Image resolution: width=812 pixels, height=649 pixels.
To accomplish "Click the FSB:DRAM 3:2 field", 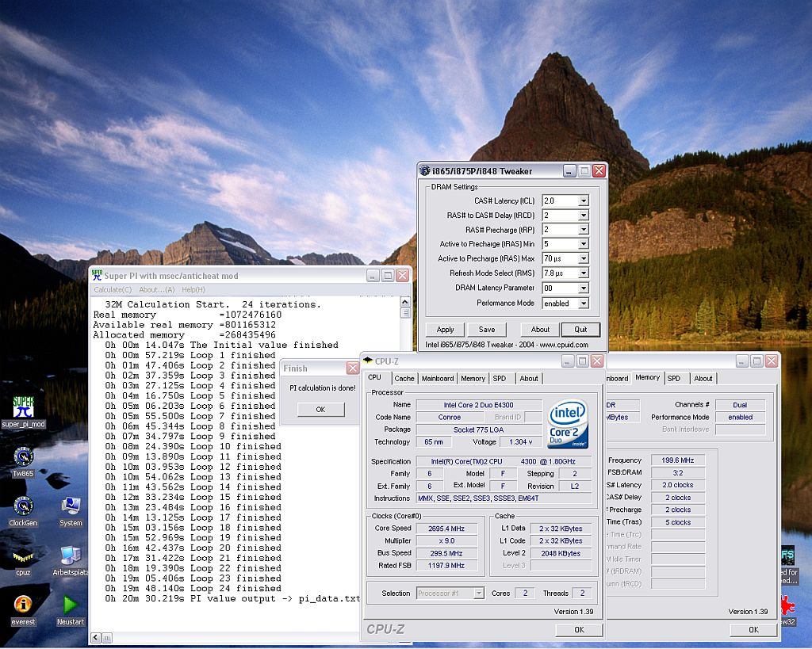I will point(677,472).
